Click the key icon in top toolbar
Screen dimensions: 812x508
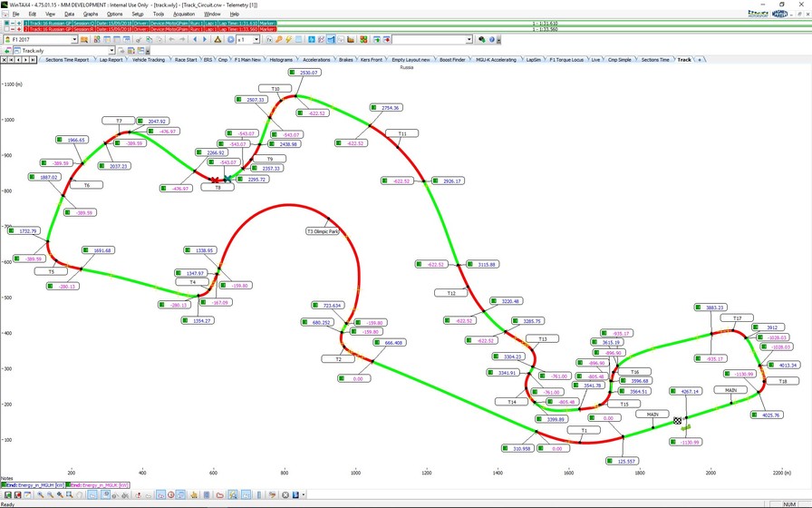pyautogui.click(x=278, y=39)
